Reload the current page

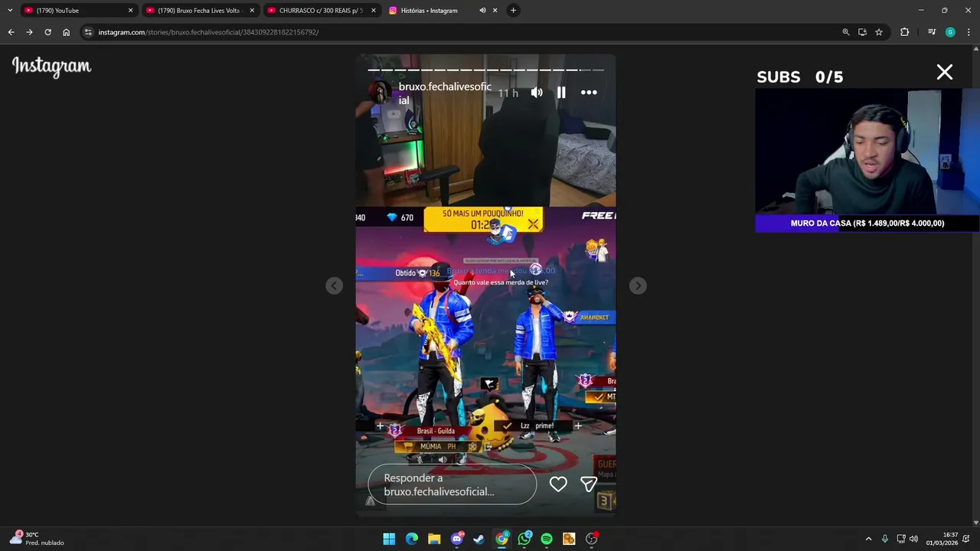tap(47, 32)
